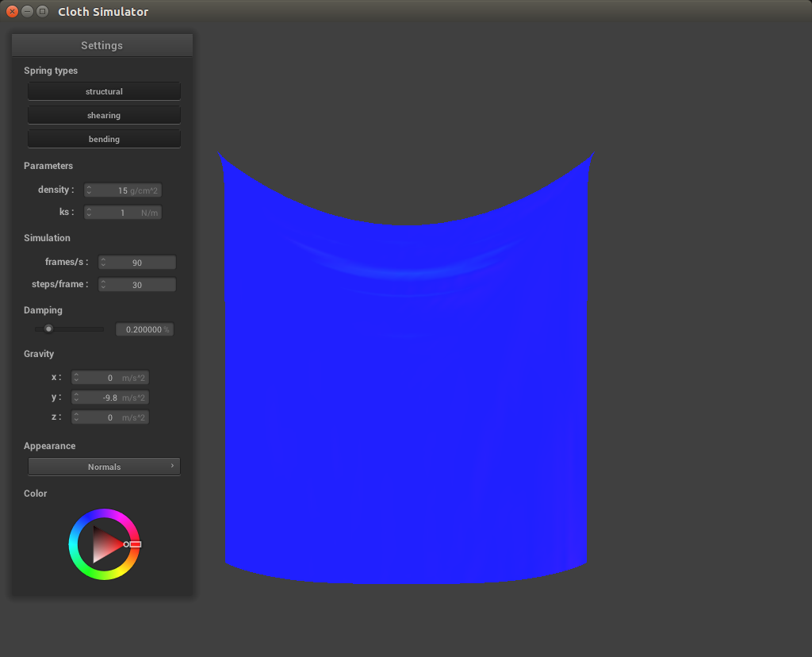812x657 pixels.
Task: Click the gravity x spinner arrows
Action: point(76,377)
